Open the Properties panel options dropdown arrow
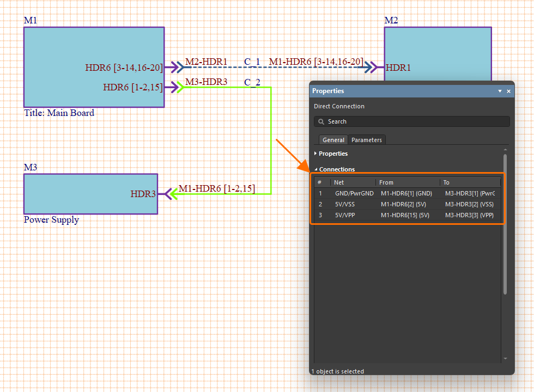This screenshot has width=534, height=392. tap(500, 91)
